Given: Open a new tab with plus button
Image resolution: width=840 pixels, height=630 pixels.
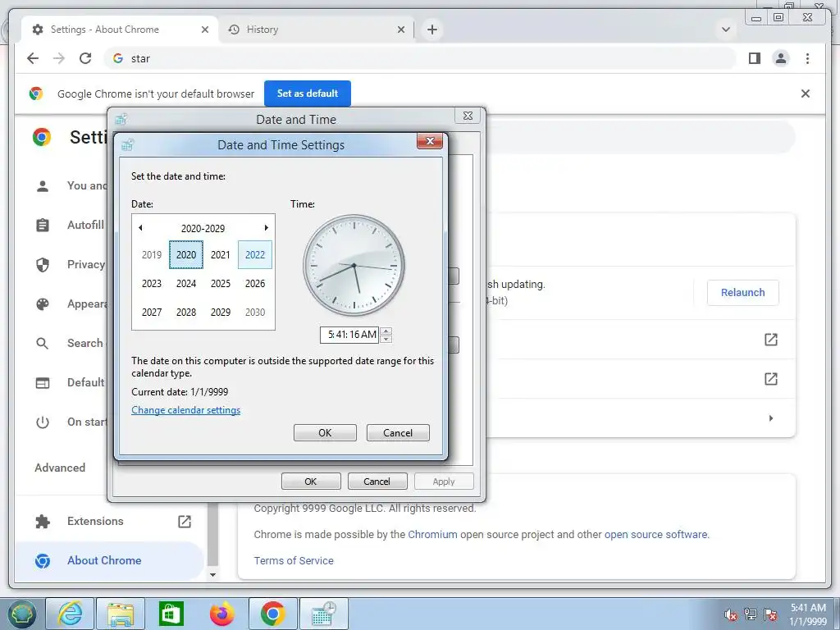Looking at the screenshot, I should 432,30.
